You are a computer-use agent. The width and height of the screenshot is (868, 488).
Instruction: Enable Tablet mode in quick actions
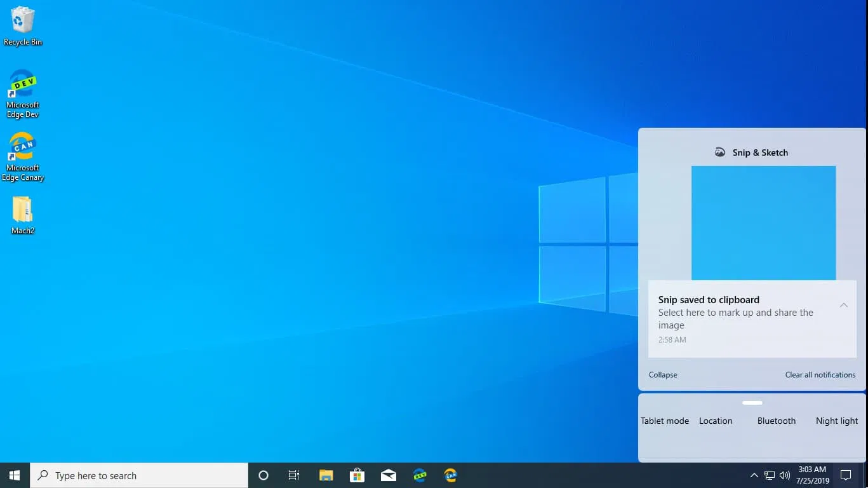[664, 421]
